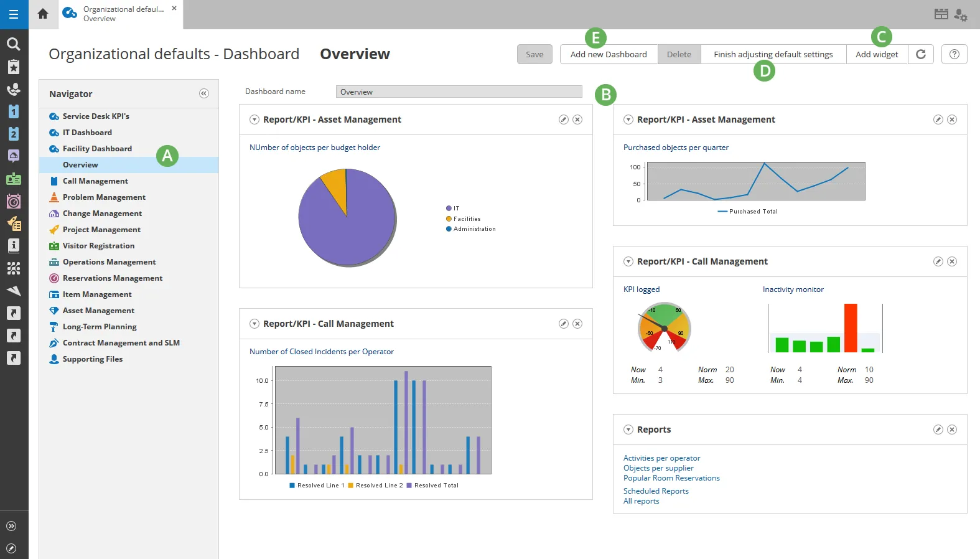Viewport: 980px width, 559px height.
Task: Click the IT legend color dot
Action: [449, 209]
